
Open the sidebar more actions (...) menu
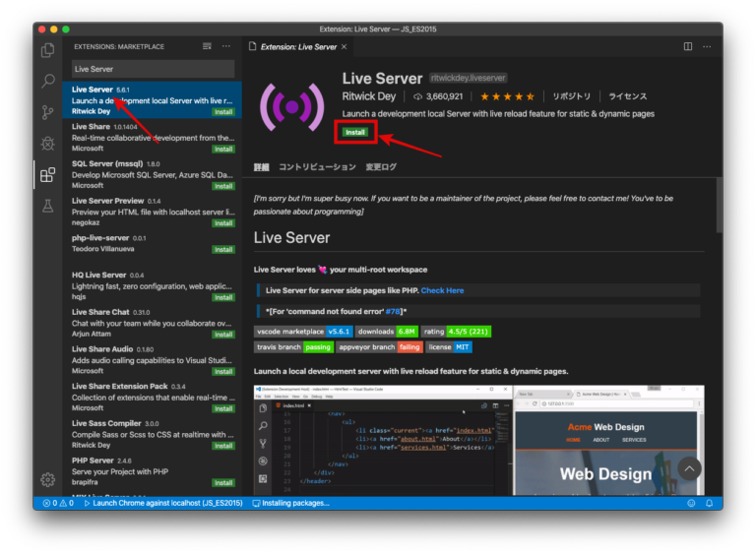click(x=226, y=46)
